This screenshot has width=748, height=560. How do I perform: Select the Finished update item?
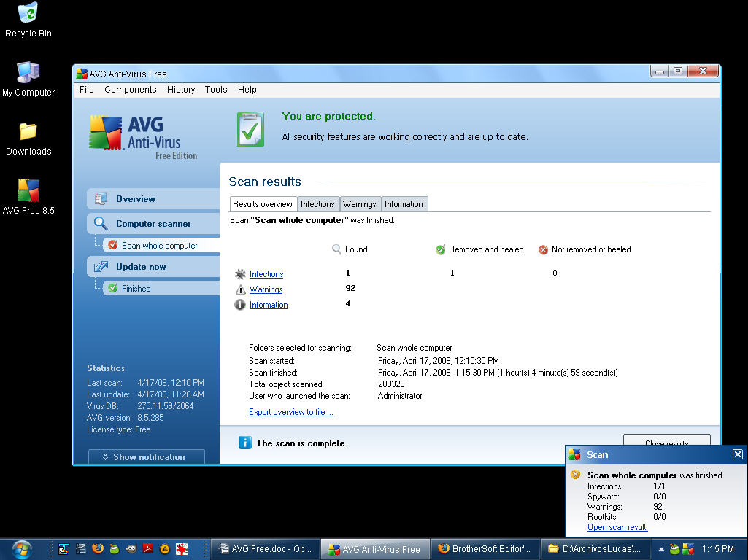[161, 288]
